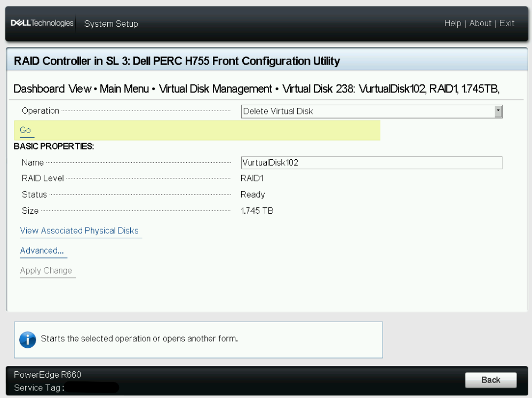Click the 'Service Tag' label
Viewport: 532px width, 398px height.
coord(39,388)
